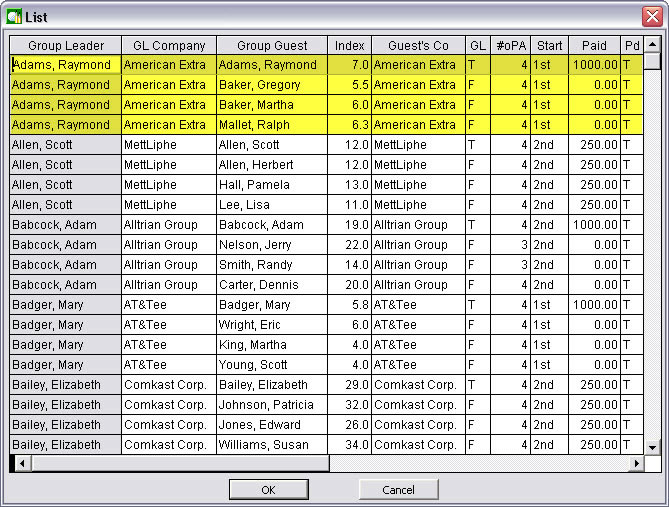The width and height of the screenshot is (669, 507).
Task: Click the Cancel button
Action: coord(398,490)
